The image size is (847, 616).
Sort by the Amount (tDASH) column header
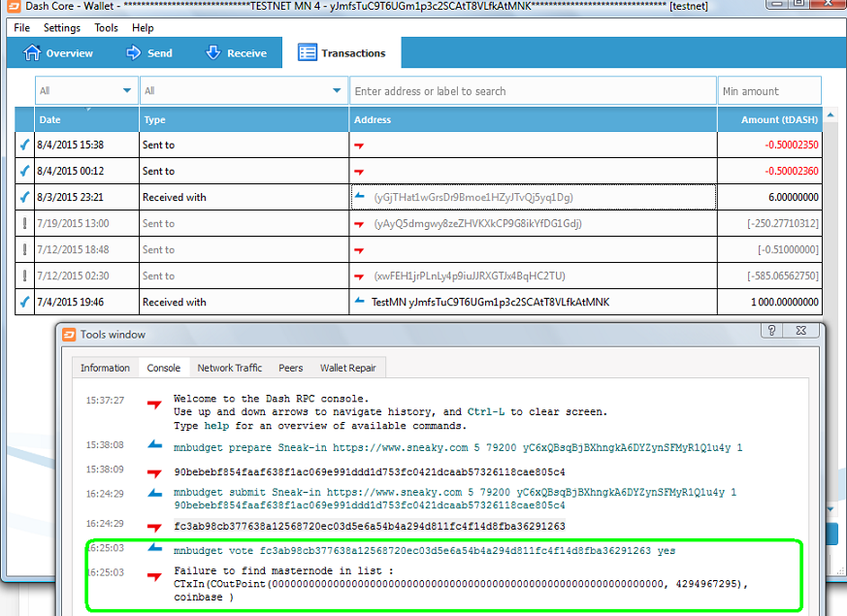tap(769, 119)
